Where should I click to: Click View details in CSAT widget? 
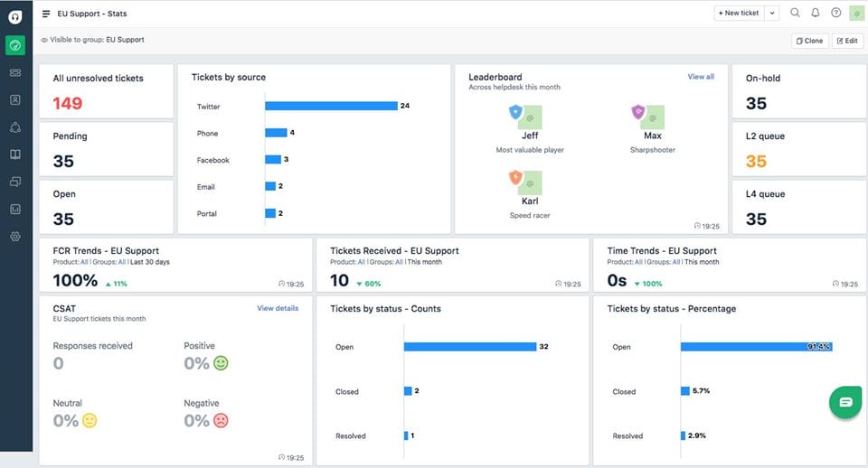278,308
